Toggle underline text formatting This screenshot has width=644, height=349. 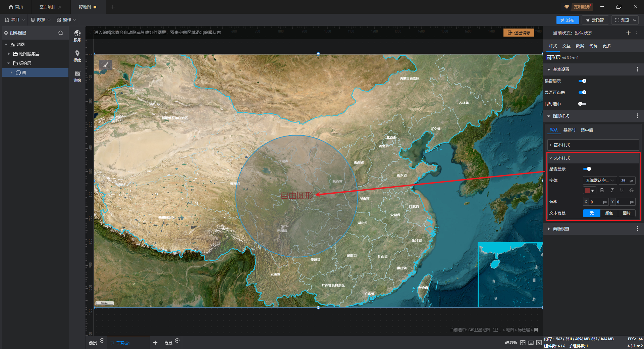tap(622, 190)
